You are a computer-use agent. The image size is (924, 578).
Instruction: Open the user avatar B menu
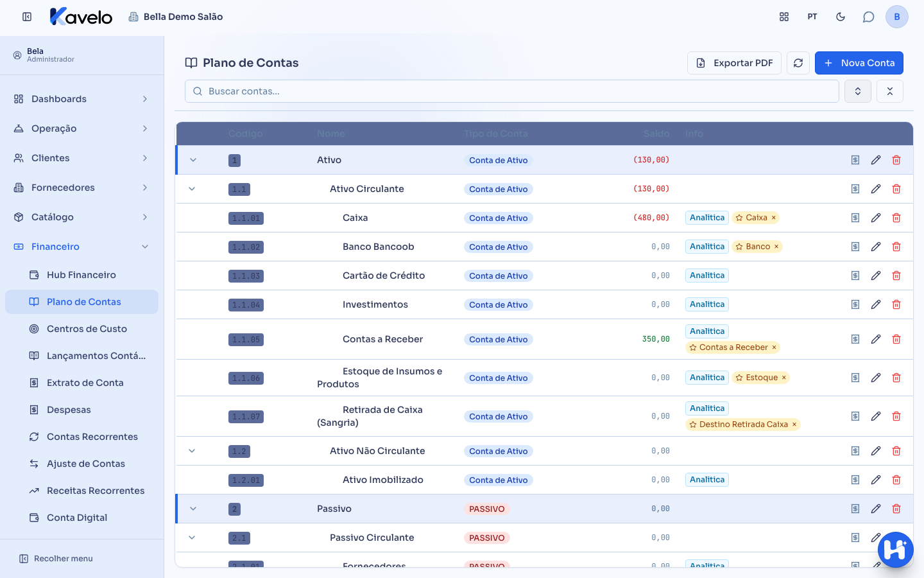pyautogui.click(x=897, y=17)
